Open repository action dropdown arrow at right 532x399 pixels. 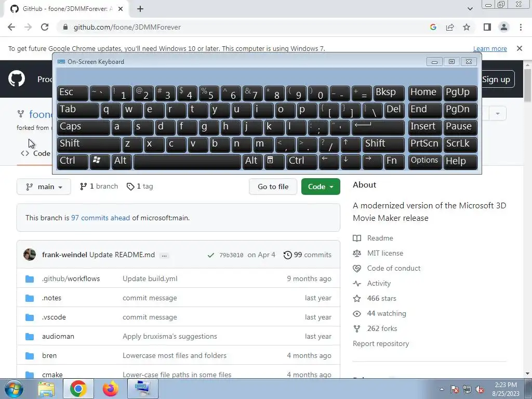498,113
